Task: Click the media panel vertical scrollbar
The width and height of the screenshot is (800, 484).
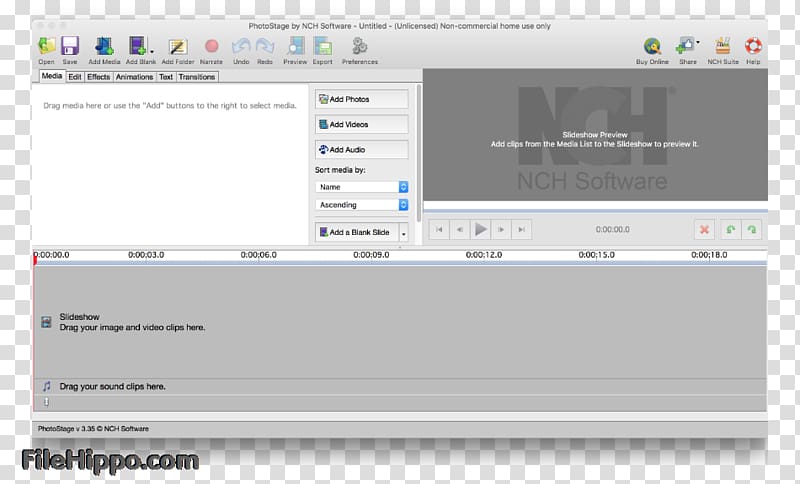Action: (x=419, y=152)
